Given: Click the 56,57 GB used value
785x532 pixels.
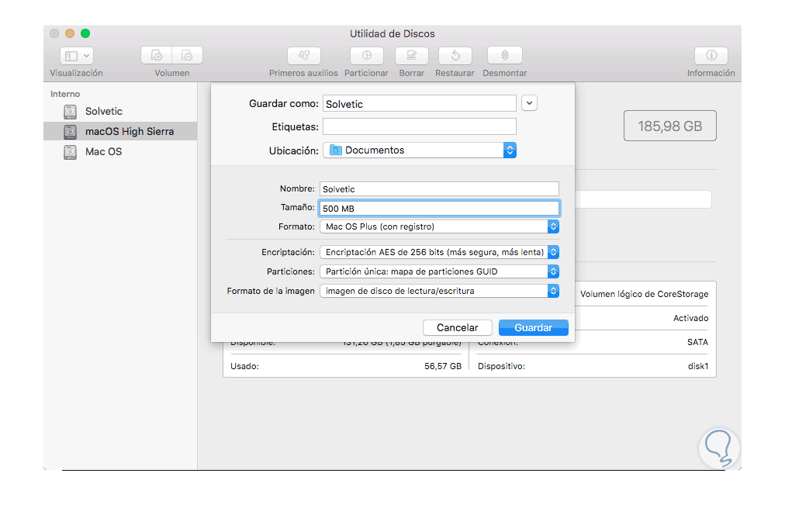Looking at the screenshot, I should tap(443, 366).
